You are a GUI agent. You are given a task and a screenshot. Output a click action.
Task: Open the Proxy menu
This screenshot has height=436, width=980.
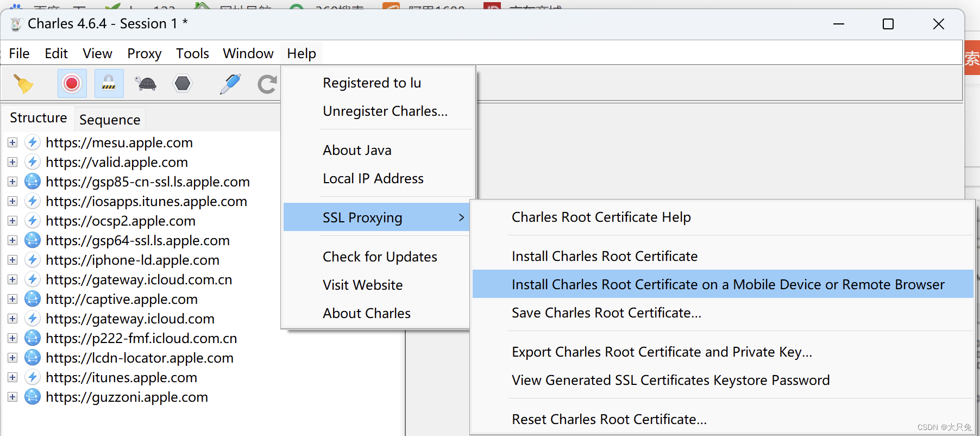pyautogui.click(x=144, y=53)
